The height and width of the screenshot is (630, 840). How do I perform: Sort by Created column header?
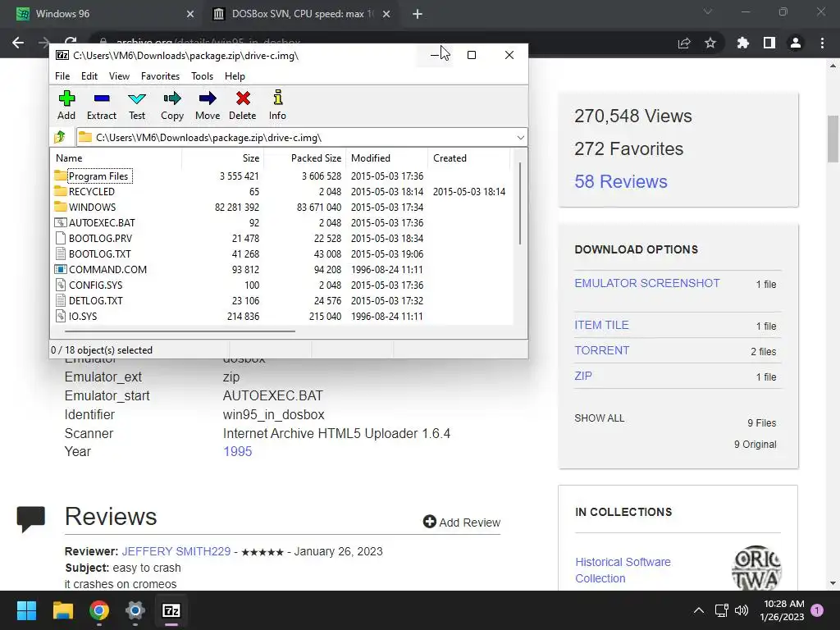pos(468,158)
